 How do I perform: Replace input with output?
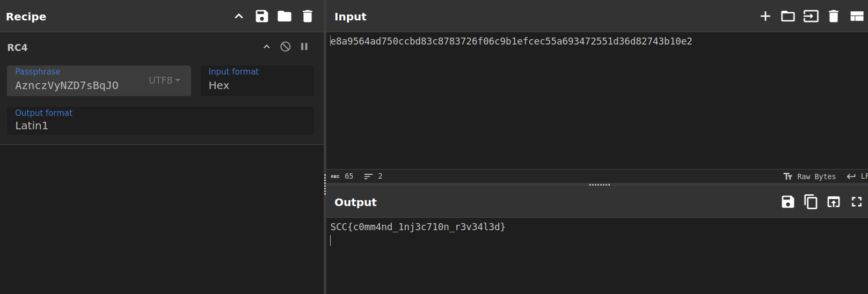[834, 202]
